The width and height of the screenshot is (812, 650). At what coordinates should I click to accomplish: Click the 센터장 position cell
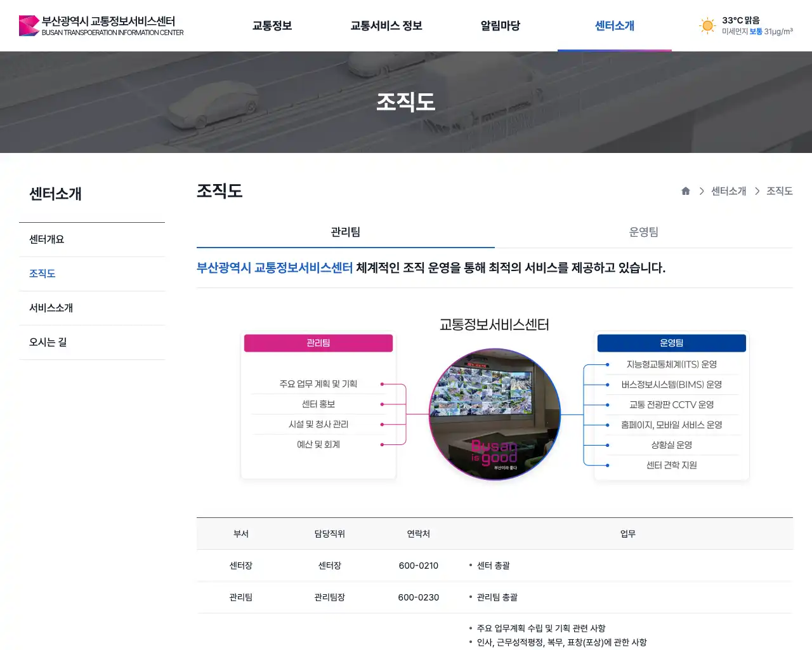pos(330,566)
